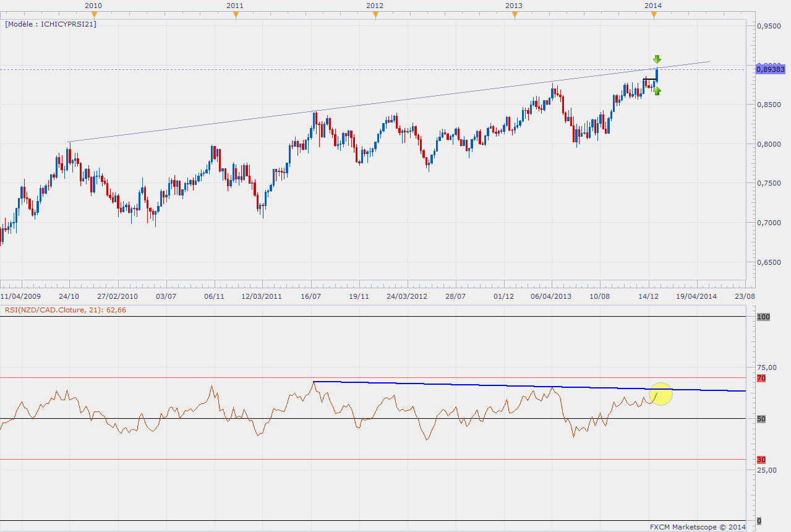Click the 0,7500 price axis label

tap(769, 183)
